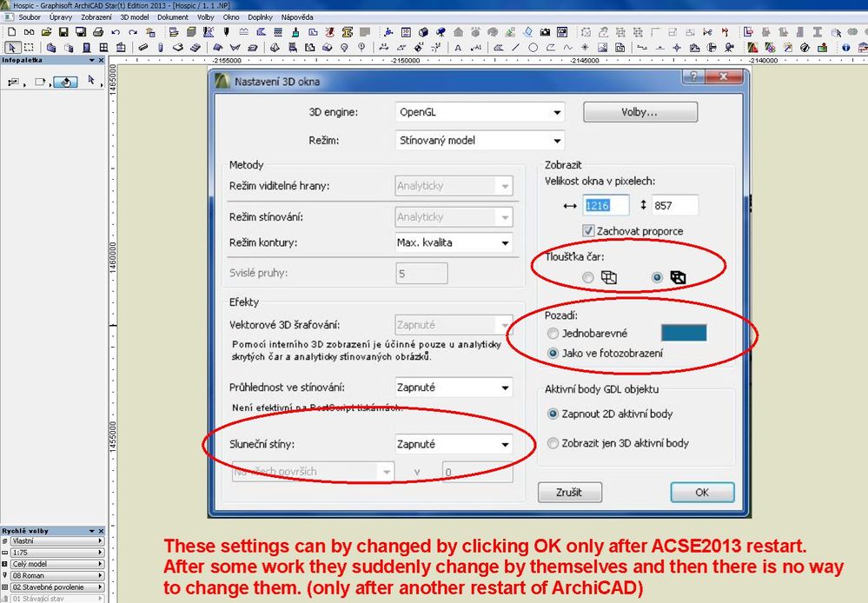Select the Text tool (A) in the toolbar
868x603 pixels.
(456, 46)
